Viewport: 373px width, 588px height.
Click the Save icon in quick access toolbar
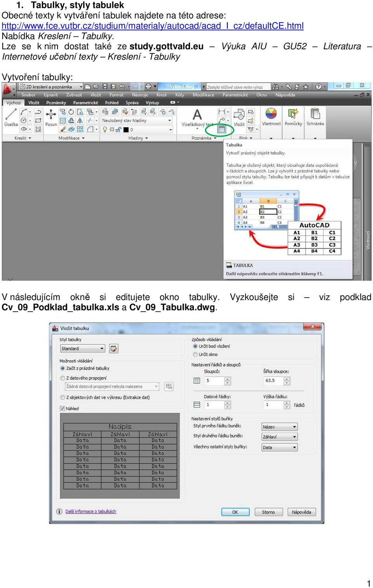coord(105,87)
